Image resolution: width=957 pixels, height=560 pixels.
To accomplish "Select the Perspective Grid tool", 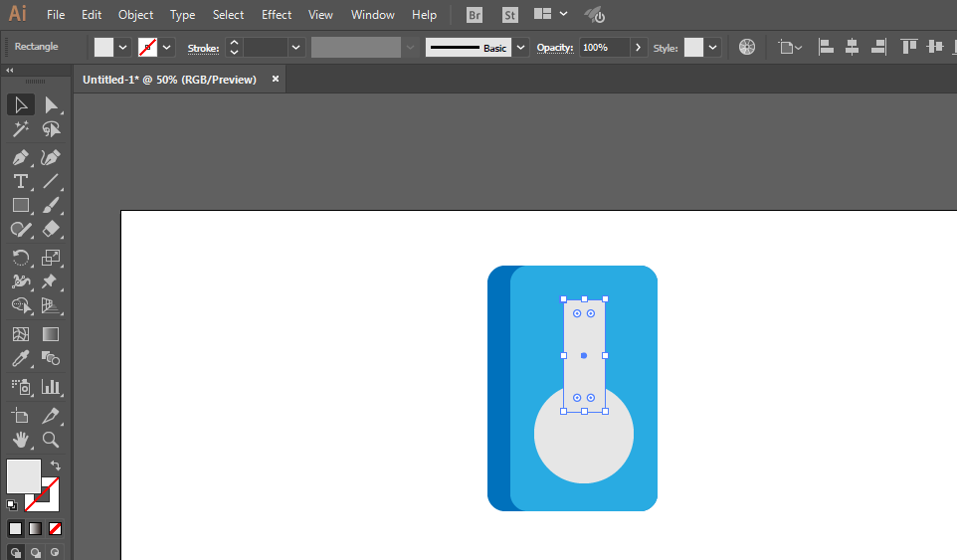I will point(51,305).
